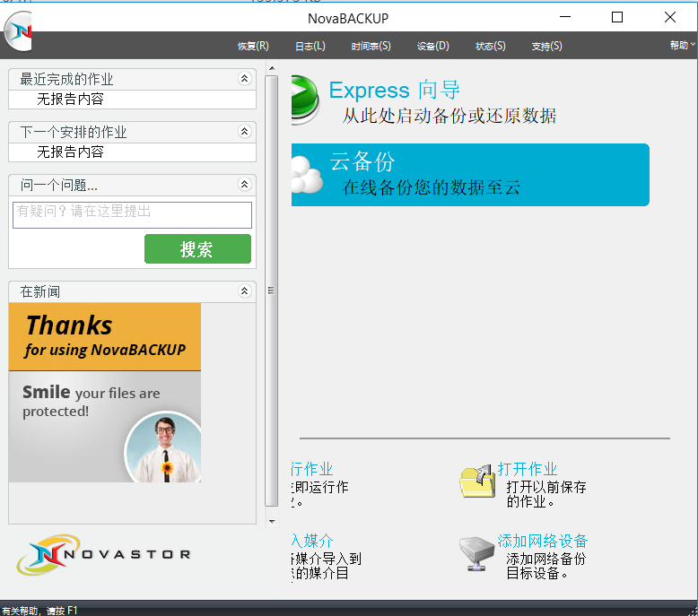Click status bar text 有关帮助，请按 F1
698x616 pixels.
[x=39, y=611]
